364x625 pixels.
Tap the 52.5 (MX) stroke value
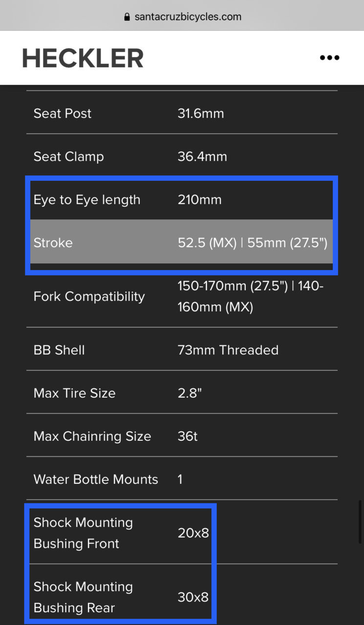pyautogui.click(x=207, y=243)
